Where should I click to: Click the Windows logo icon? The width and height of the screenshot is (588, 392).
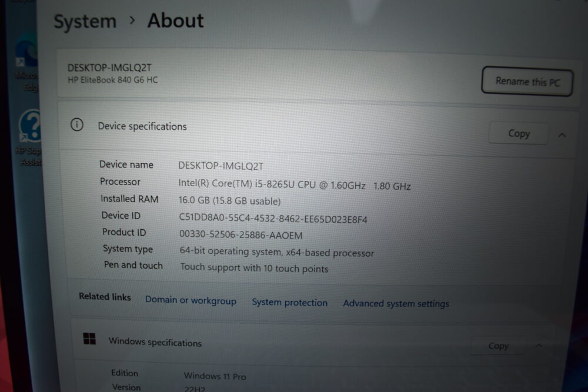pyautogui.click(x=89, y=339)
